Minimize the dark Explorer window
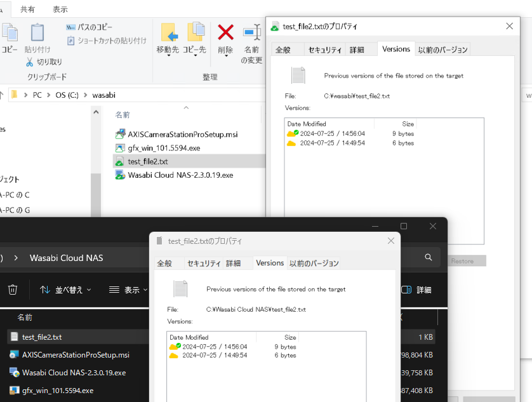Screen dimensions: 532x402 [x=375, y=226]
